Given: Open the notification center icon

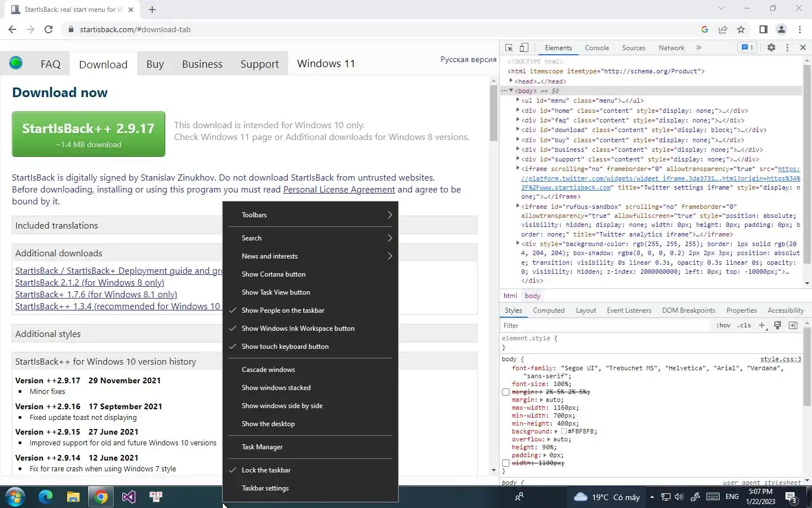Looking at the screenshot, I should click(x=791, y=497).
